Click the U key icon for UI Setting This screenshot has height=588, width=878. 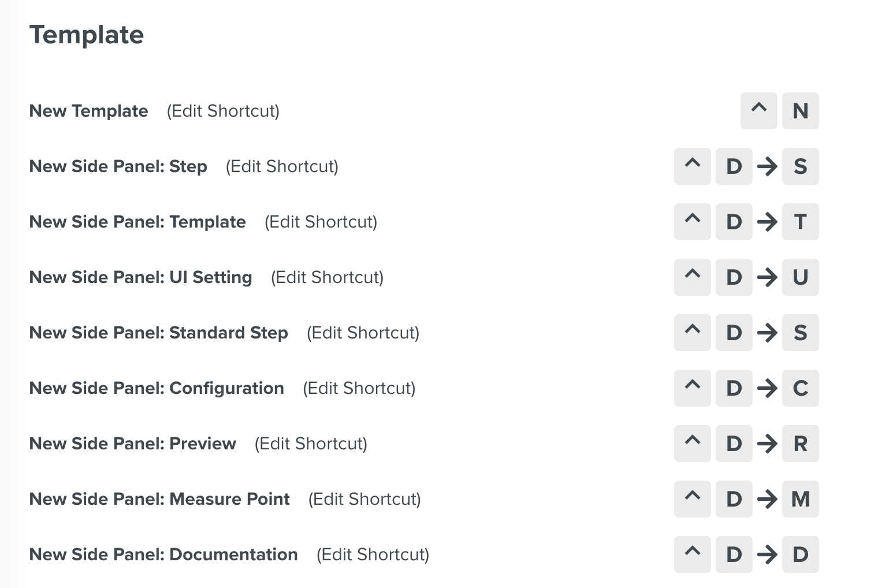tap(800, 277)
